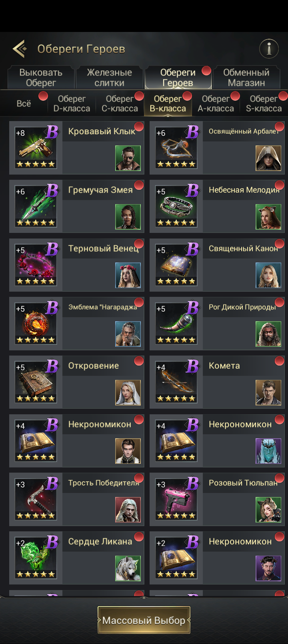Select the Гремучая Змея green dagger icon
288x644 pixels.
[x=36, y=207]
